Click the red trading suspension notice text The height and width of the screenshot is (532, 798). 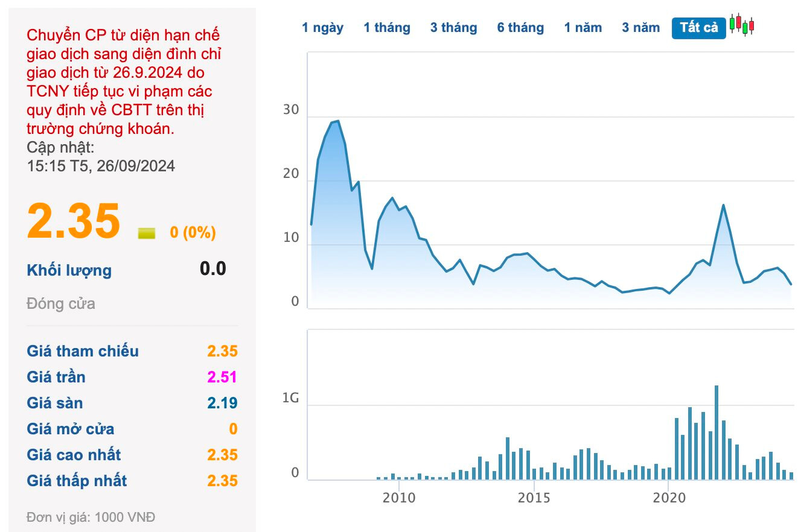124,82
